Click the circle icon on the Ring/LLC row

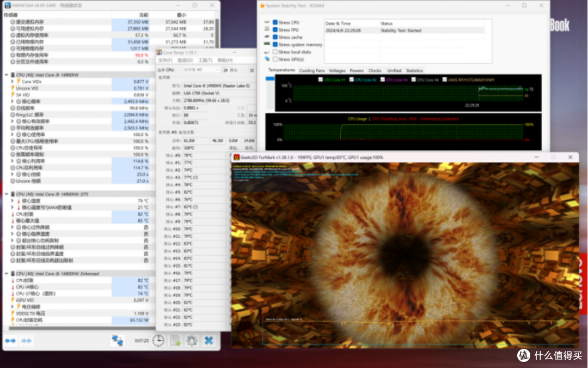click(13, 114)
